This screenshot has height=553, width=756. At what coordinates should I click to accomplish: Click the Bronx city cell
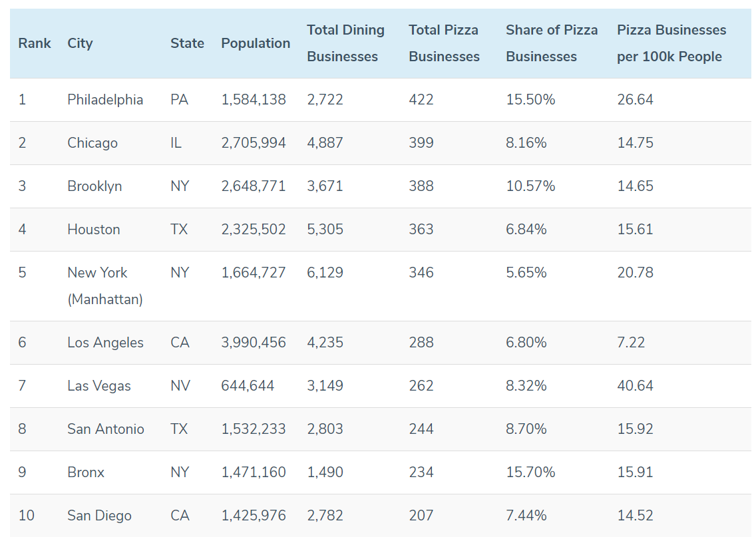(x=86, y=472)
